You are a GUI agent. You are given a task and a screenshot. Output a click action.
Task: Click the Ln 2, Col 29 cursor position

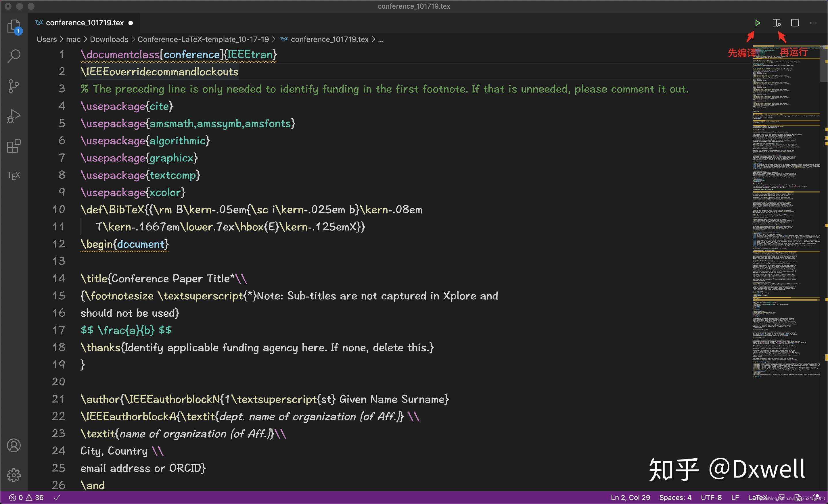[630, 498]
